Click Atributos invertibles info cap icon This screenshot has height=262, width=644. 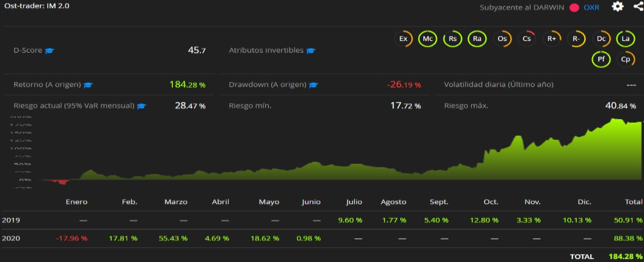tap(310, 51)
